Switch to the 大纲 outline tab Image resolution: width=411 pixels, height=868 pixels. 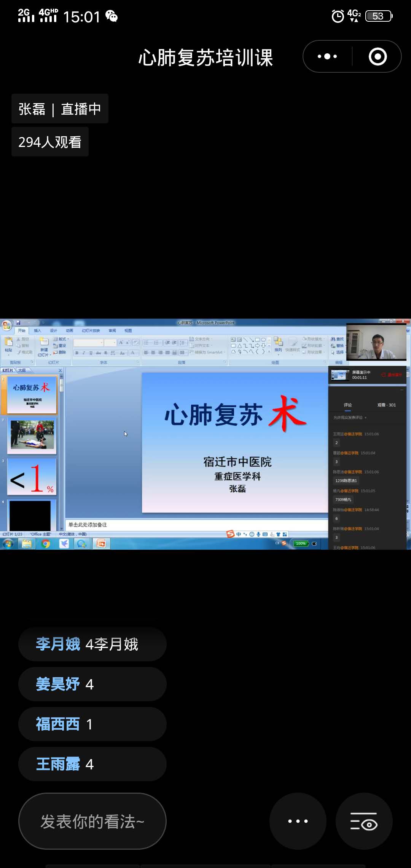[22, 370]
